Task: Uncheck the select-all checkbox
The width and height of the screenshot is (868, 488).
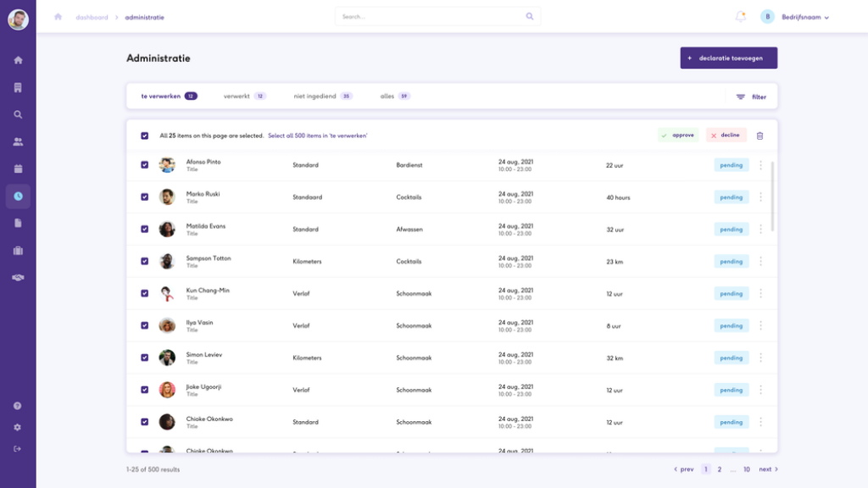Action: [144, 136]
